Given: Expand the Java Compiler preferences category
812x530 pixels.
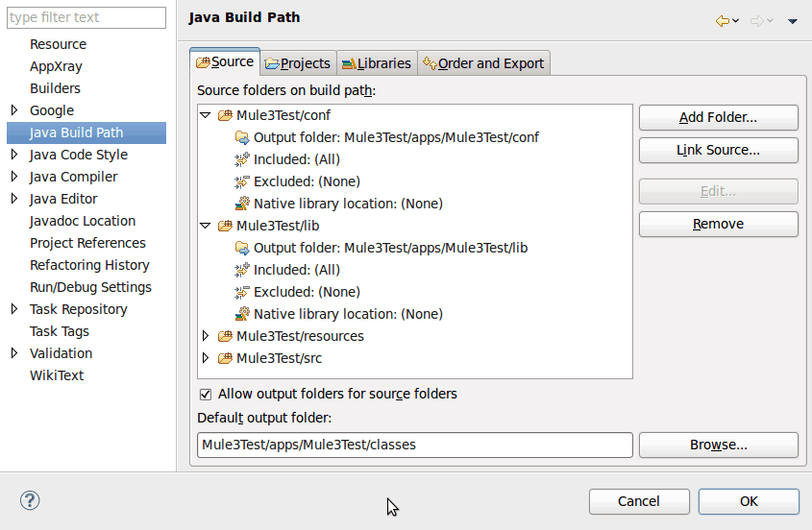Looking at the screenshot, I should pos(14,177).
